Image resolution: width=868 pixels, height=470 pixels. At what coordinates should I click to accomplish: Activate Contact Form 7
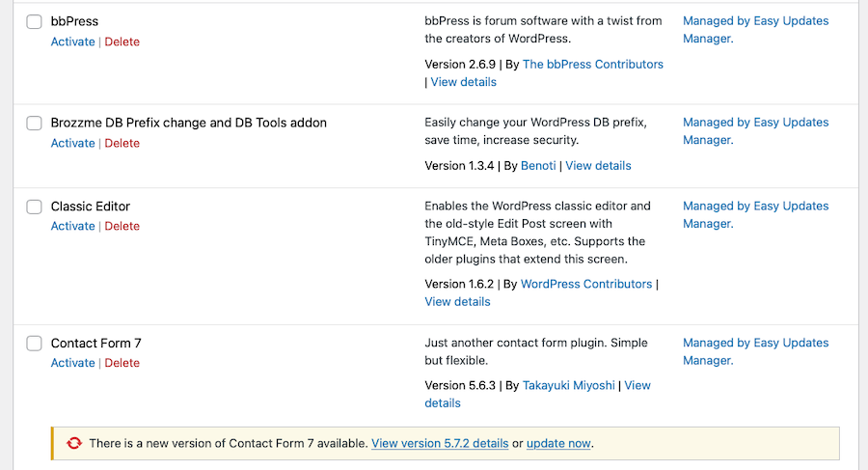(x=72, y=363)
